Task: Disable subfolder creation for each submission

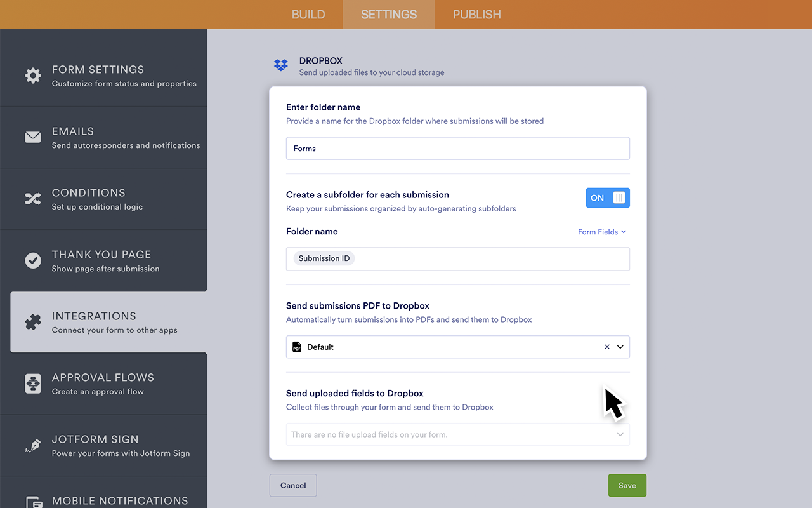Action: pos(607,197)
